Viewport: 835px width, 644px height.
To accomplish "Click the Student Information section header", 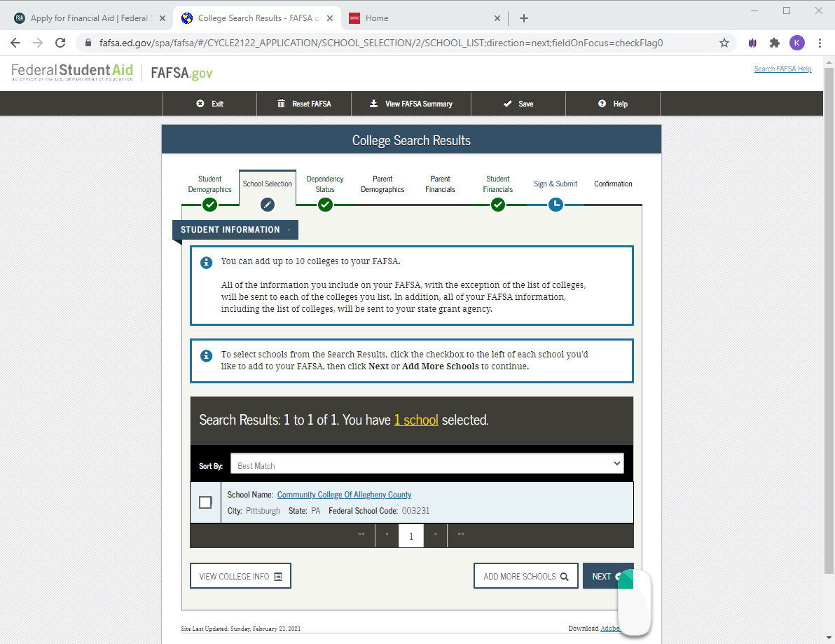I will (x=235, y=230).
